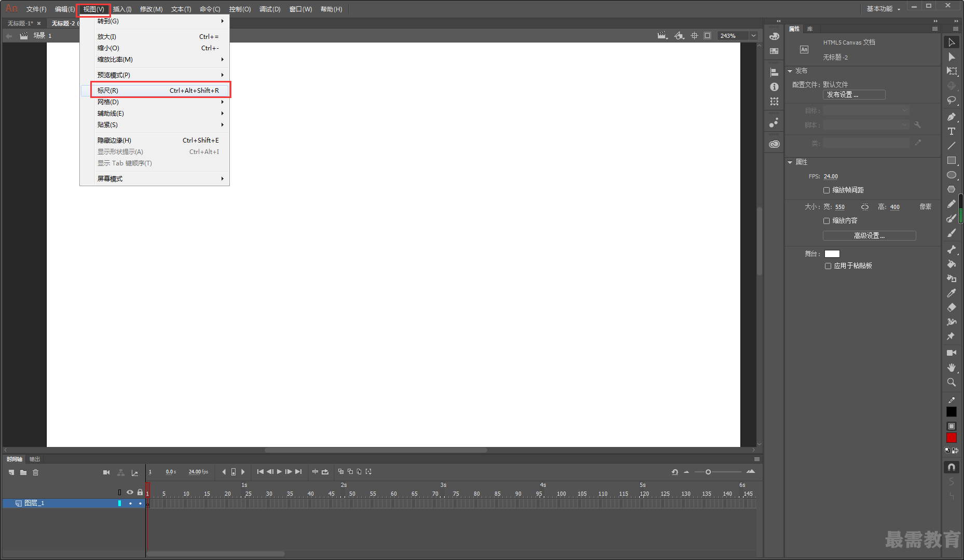The image size is (964, 560).
Task: Click the new layer icon in timeline
Action: [x=11, y=472]
